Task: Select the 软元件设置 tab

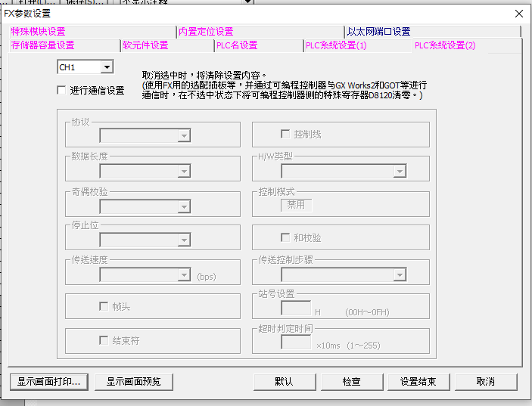Action: click(145, 45)
